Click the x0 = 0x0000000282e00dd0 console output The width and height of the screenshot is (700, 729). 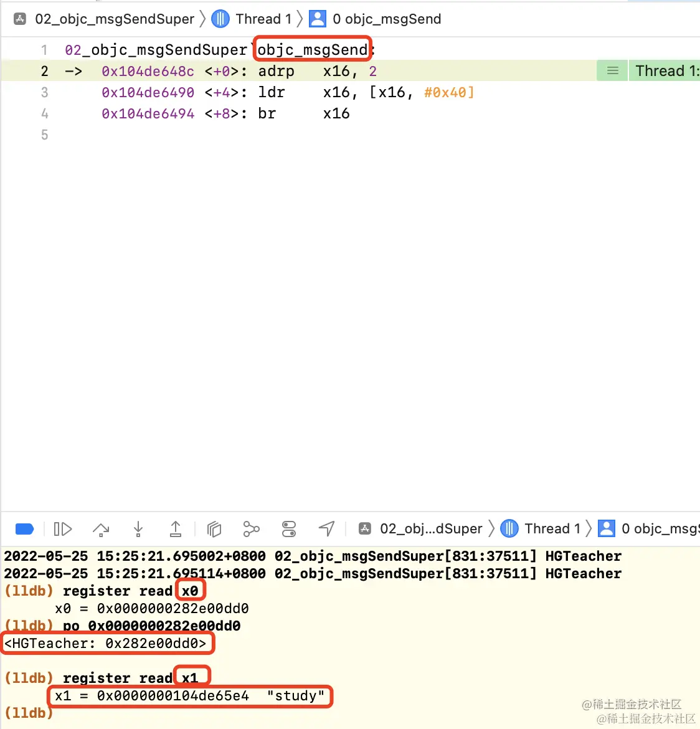coord(151,609)
